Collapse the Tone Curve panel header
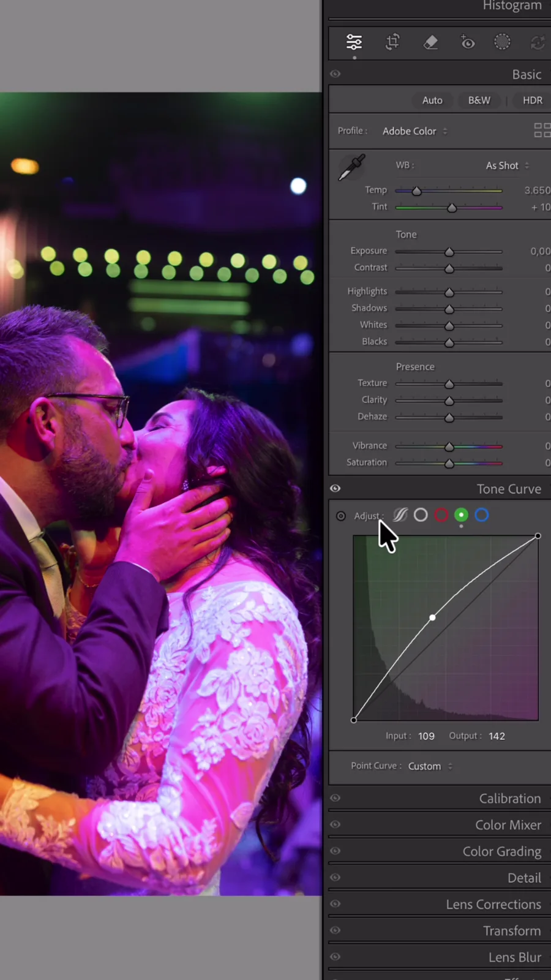This screenshot has height=980, width=551. pyautogui.click(x=509, y=489)
